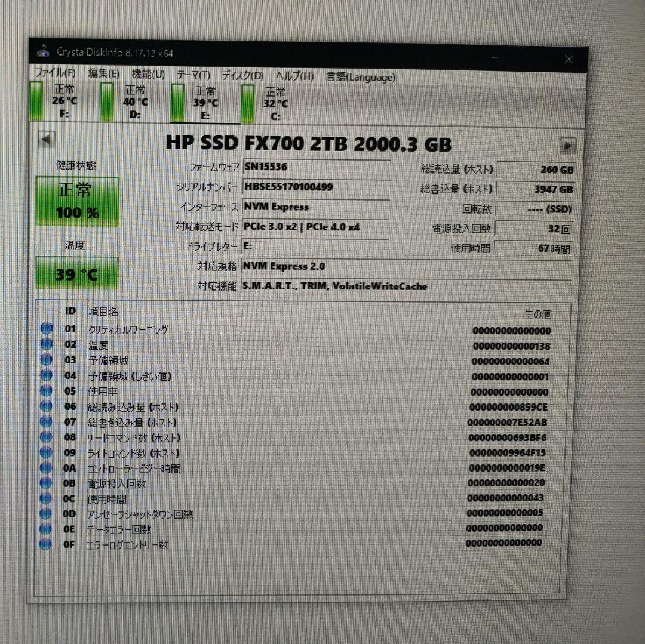Open the ヘルプ(H) menu
Viewport: 645px width, 644px height.
coord(294,76)
